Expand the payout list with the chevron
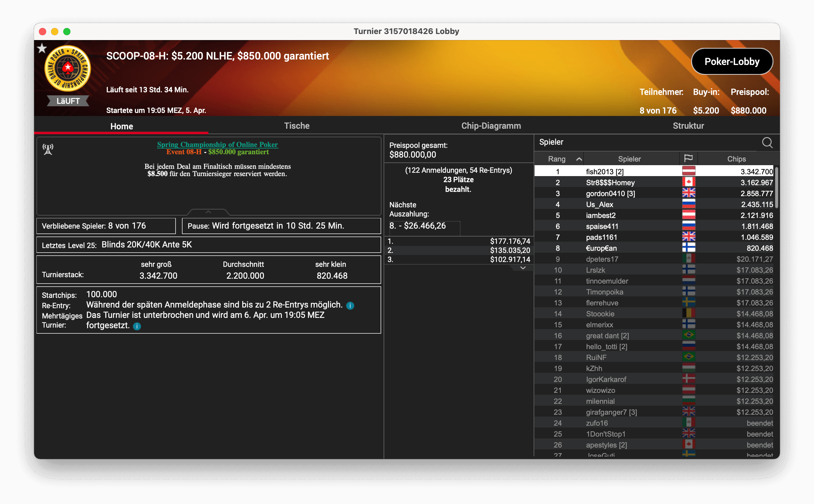 pos(522,268)
